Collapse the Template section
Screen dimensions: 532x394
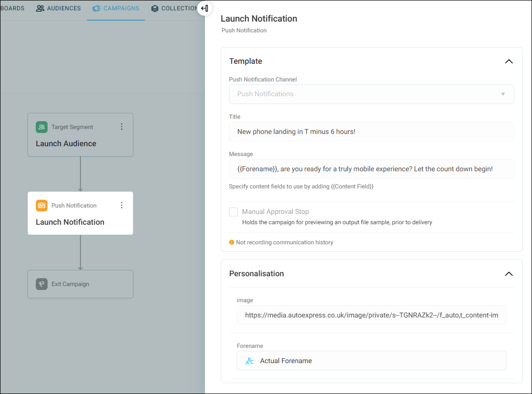click(x=508, y=61)
